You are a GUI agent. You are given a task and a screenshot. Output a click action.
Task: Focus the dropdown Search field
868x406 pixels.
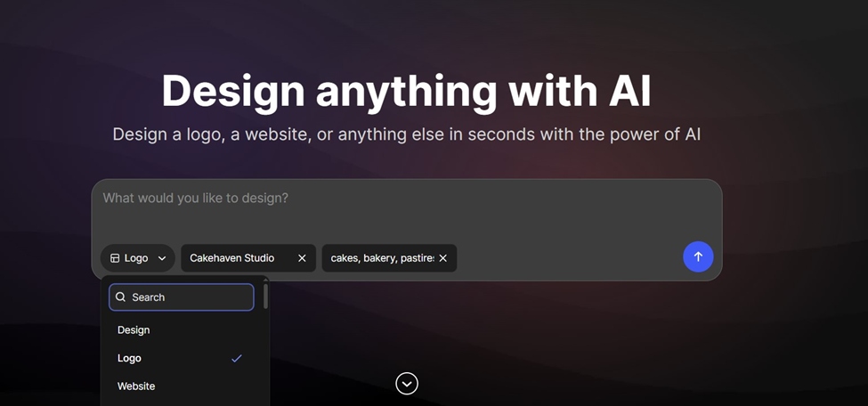click(x=182, y=297)
